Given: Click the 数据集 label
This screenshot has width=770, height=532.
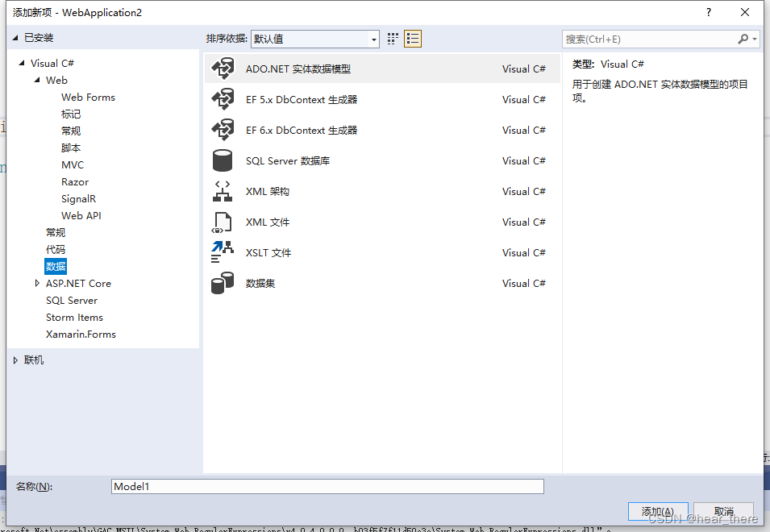Looking at the screenshot, I should click(x=260, y=283).
